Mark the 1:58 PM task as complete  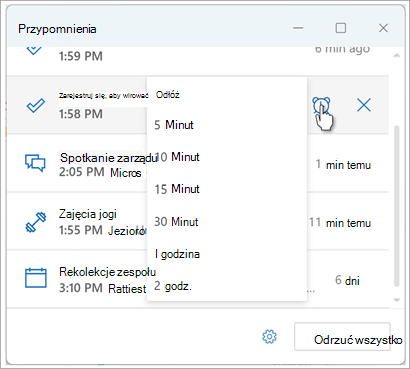coord(36,106)
